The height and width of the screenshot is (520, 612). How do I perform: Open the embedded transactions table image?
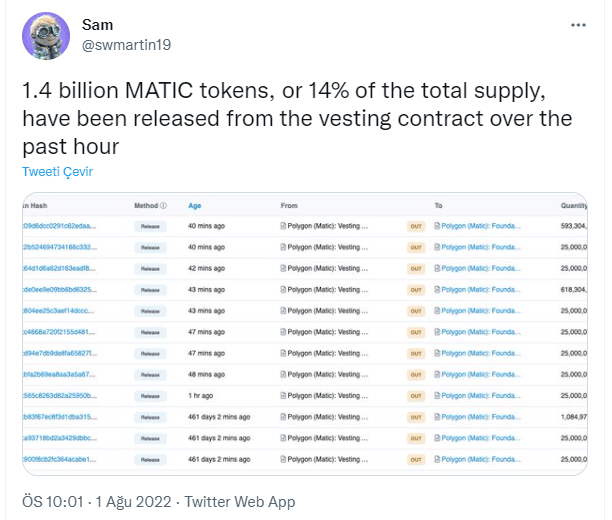tap(306, 335)
